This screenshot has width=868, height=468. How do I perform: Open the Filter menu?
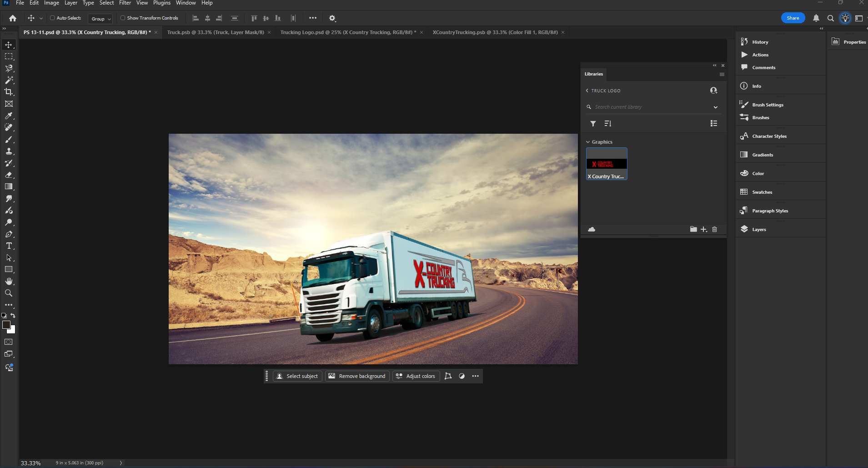125,3
